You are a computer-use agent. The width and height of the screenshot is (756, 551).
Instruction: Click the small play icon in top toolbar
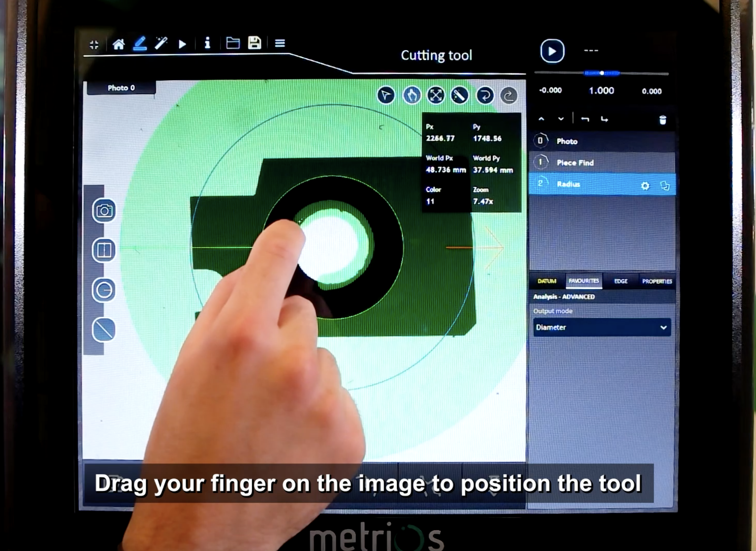pyautogui.click(x=182, y=44)
